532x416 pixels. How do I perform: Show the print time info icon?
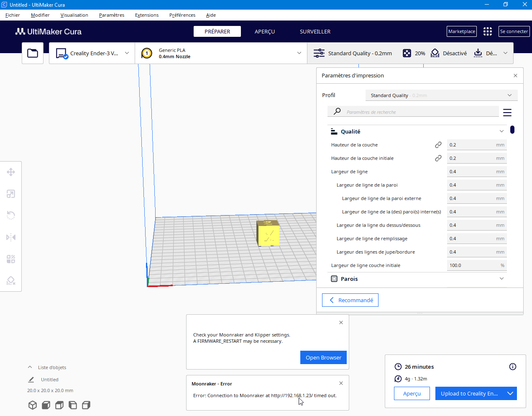(513, 367)
